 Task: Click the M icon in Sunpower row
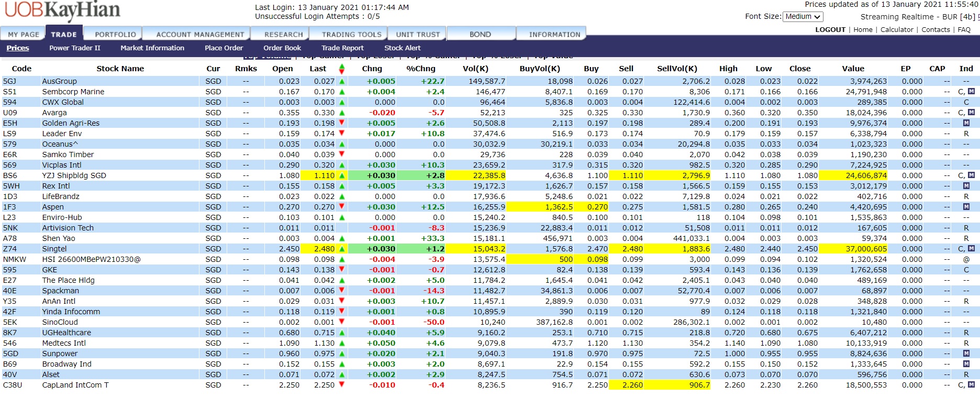coord(966,353)
